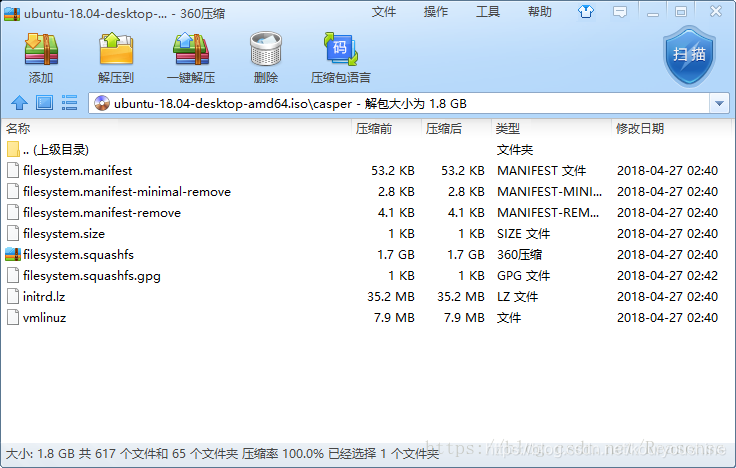This screenshot has width=736, height=468.
Task: Open the 工具 (Tools) menu
Action: click(x=488, y=12)
